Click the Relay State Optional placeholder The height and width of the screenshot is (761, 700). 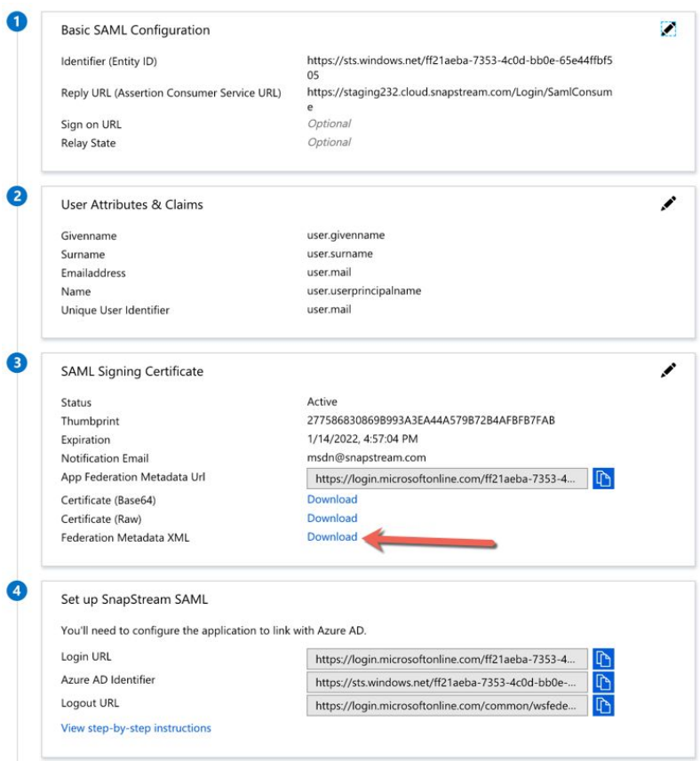(x=330, y=142)
